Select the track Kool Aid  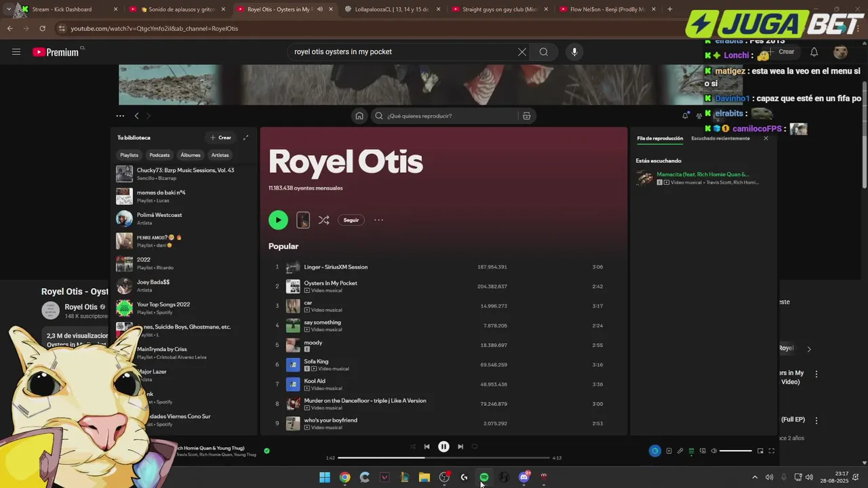(315, 381)
